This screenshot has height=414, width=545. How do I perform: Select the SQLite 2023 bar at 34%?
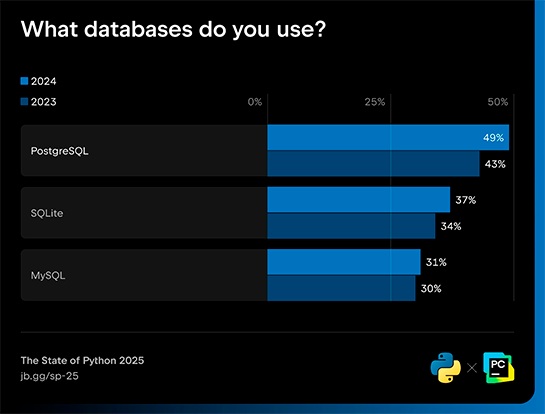[x=351, y=226]
